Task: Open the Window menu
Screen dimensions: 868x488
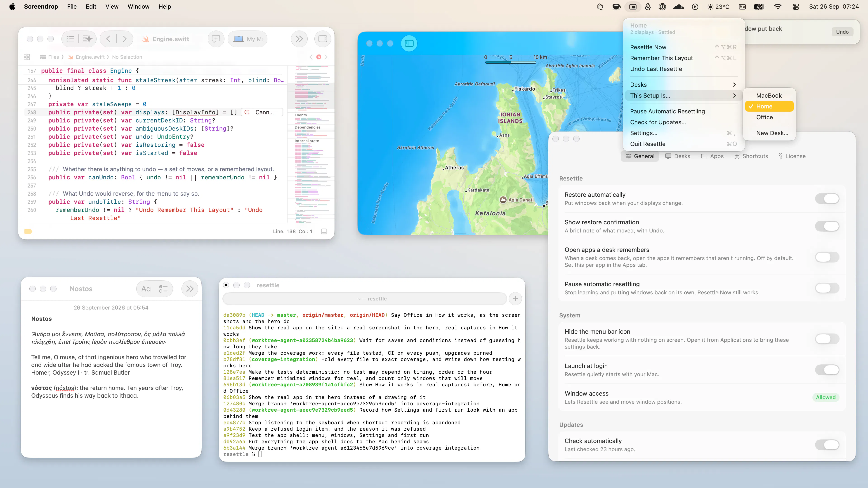Action: 139,6
